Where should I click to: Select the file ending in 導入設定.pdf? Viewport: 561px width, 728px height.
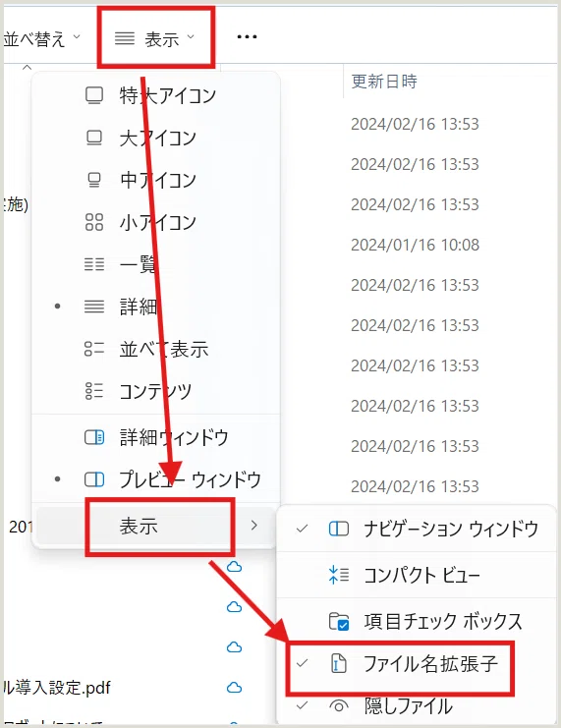pyautogui.click(x=57, y=688)
